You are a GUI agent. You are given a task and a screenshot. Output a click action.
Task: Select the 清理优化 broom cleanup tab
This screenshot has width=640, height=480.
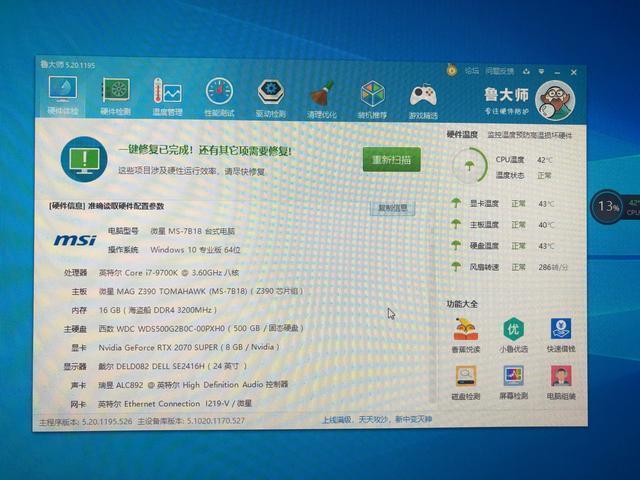(x=322, y=99)
